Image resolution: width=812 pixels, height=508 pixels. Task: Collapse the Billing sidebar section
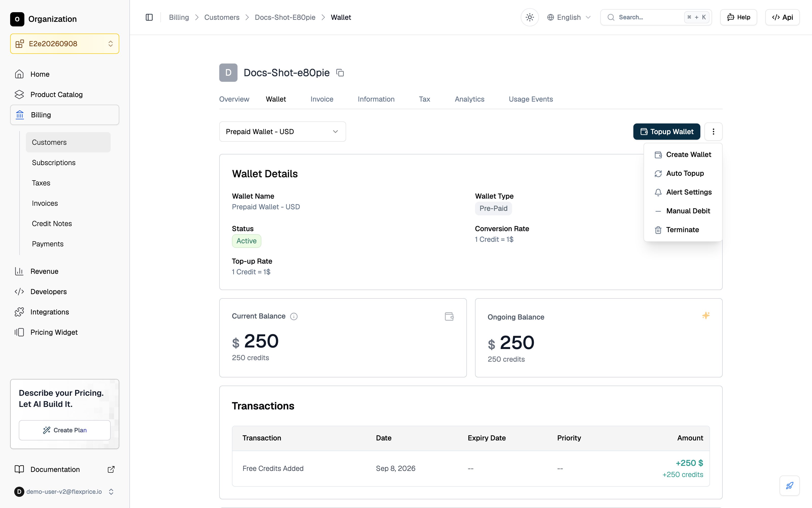pyautogui.click(x=64, y=115)
